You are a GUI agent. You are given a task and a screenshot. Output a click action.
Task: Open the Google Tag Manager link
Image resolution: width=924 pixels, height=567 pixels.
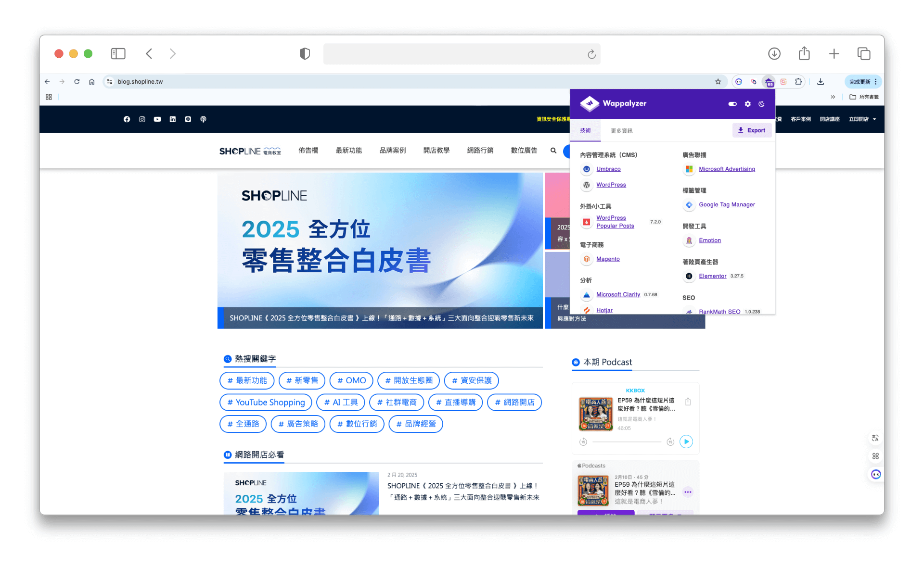click(727, 204)
